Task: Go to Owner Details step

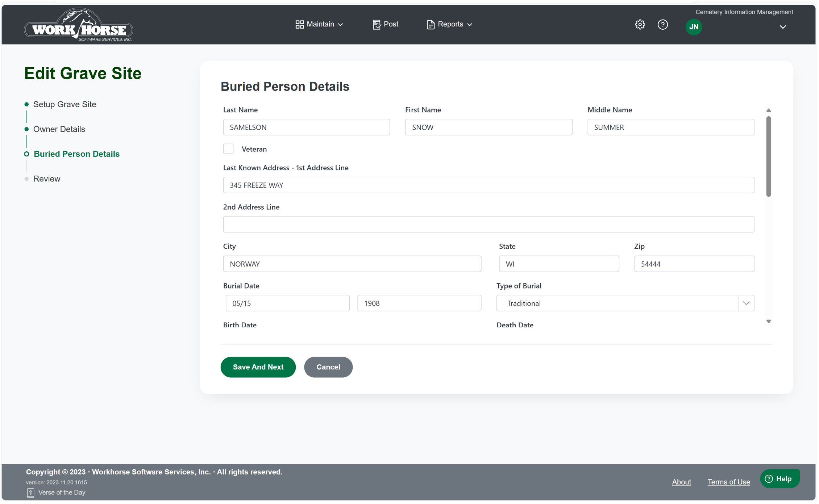Action: tap(59, 129)
